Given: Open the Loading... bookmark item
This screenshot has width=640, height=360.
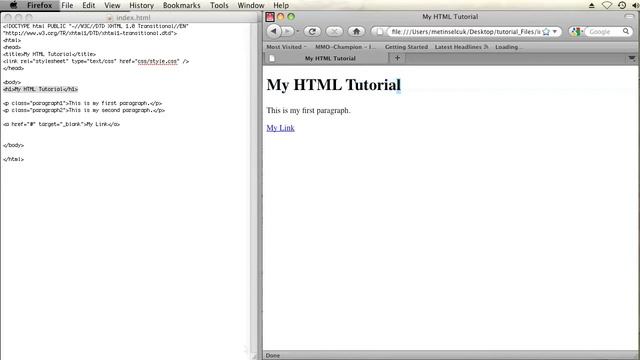Looking at the screenshot, I should pyautogui.click(x=507, y=47).
